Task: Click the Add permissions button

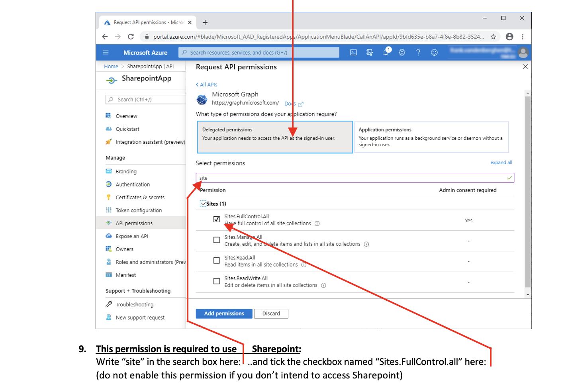Action: (224, 314)
